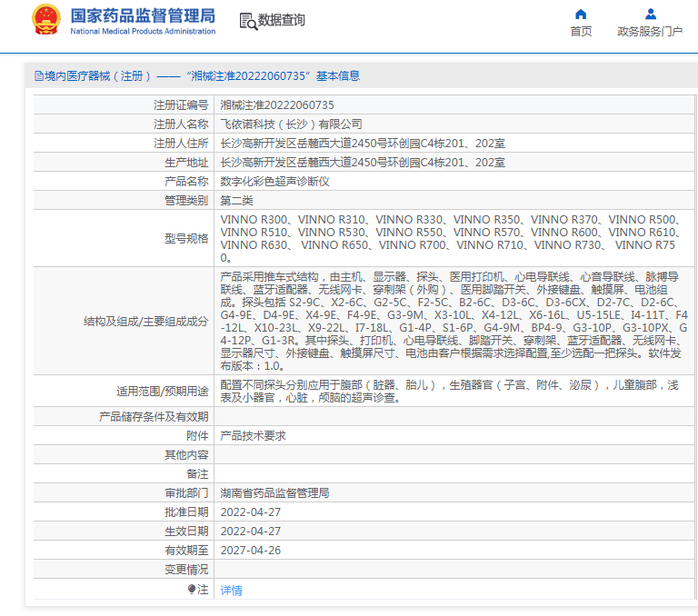Screen dimensions: 698x616
Task: Click the national emblem logo
Action: (x=45, y=19)
